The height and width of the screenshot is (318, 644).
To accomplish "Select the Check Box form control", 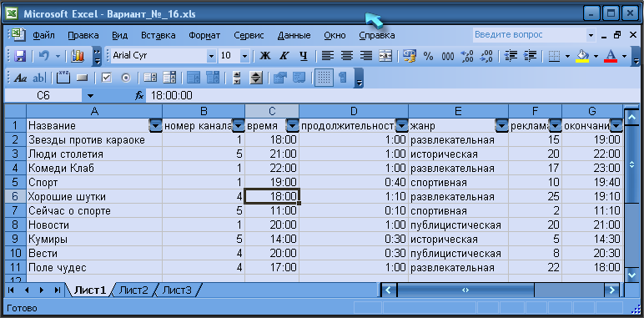I will (107, 78).
